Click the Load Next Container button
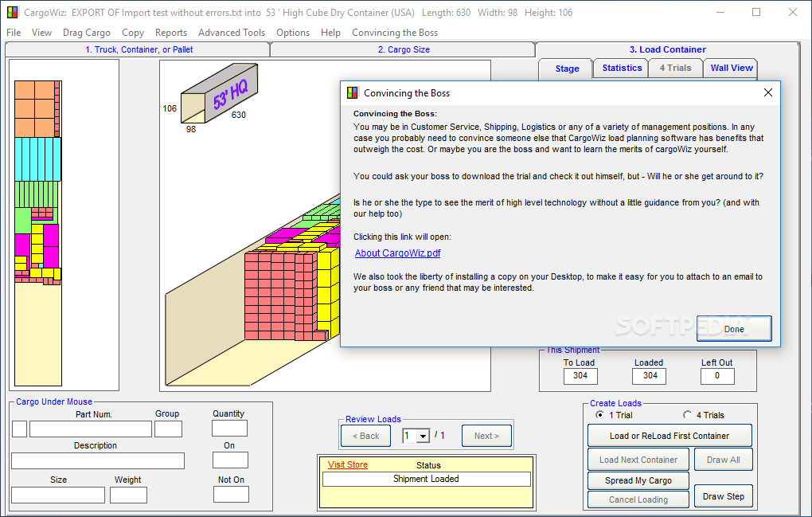 point(638,460)
